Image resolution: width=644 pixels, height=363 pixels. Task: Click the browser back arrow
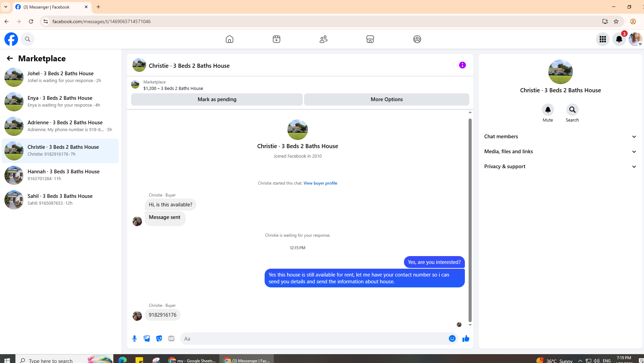(6, 21)
